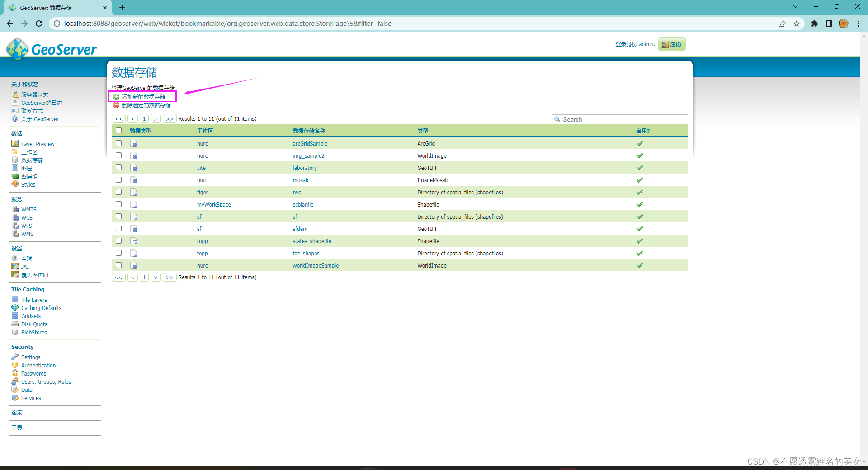Reload the page in the browser
Screen dimensions: 868x470
[39, 23]
